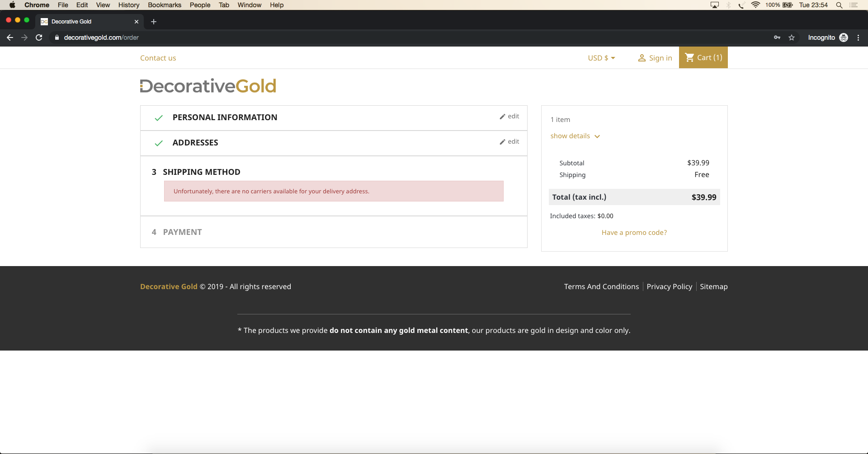
Task: Open the Help menu
Action: tap(277, 5)
